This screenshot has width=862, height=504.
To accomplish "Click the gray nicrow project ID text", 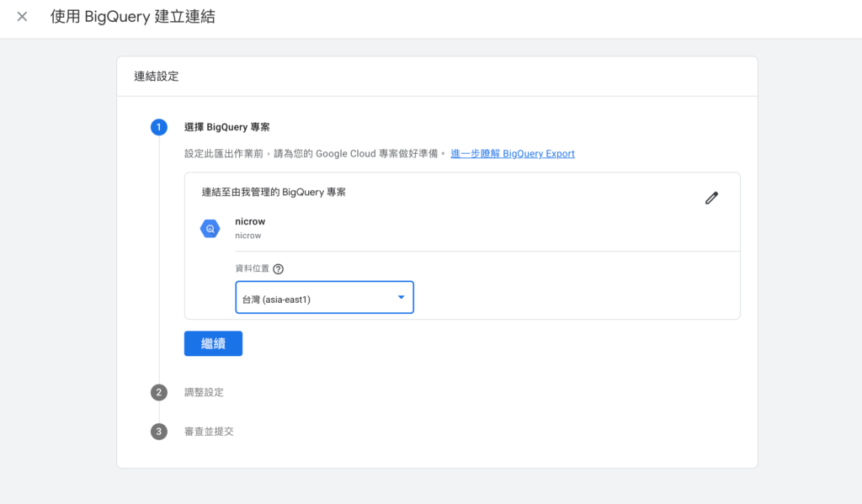I will point(248,236).
